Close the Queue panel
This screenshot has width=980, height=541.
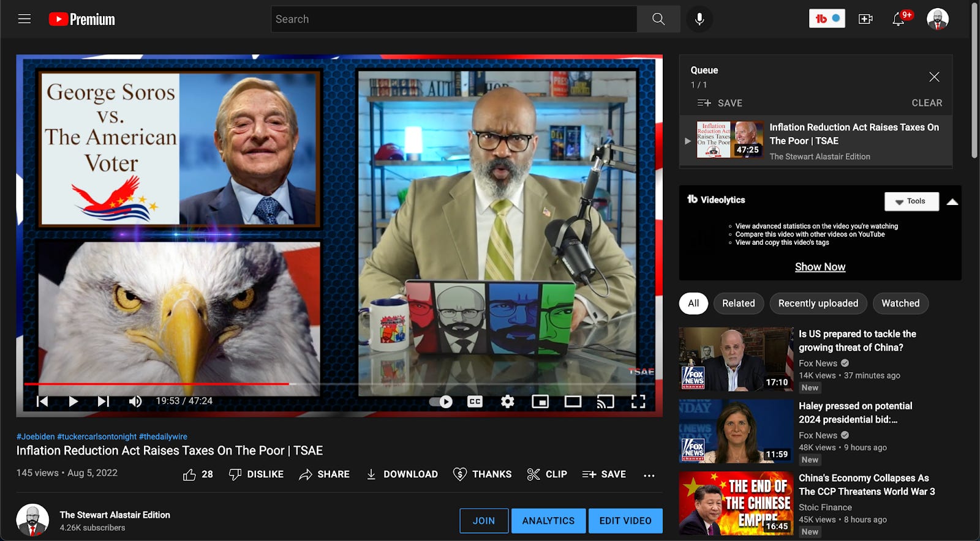click(934, 76)
